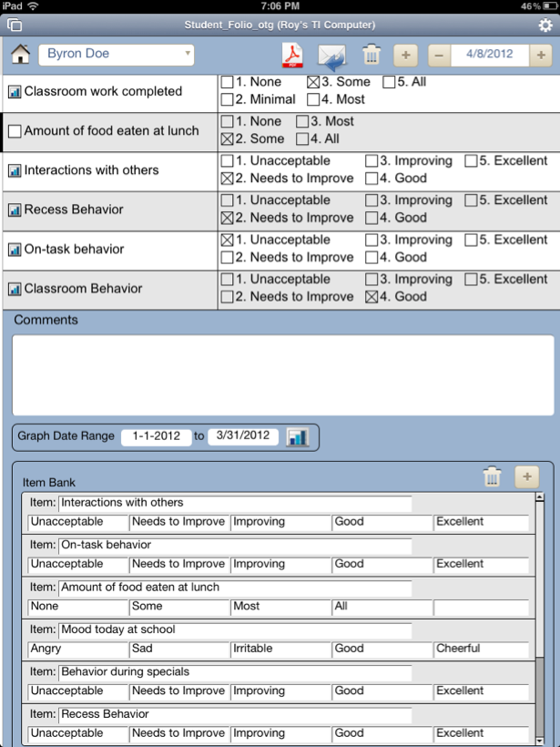Screen dimensions: 560x747
Task: Check '5. Excellent' for Classroom Behavior
Action: (471, 280)
